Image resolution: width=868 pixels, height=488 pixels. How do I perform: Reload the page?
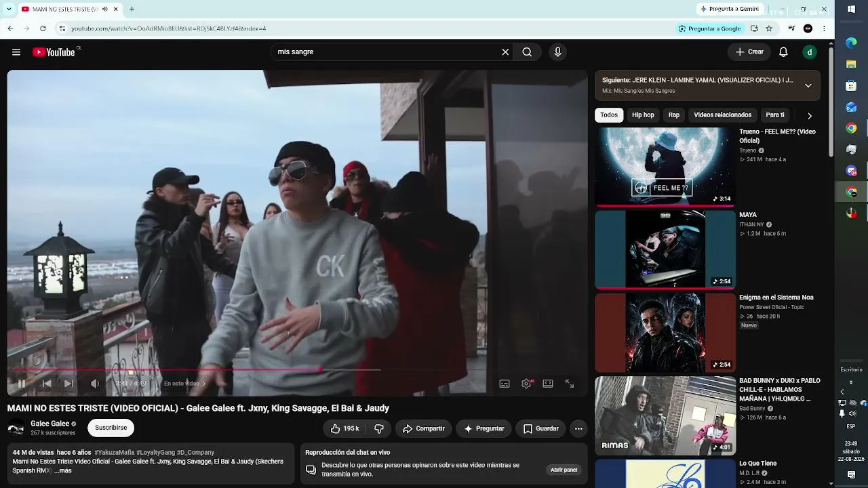click(x=43, y=28)
